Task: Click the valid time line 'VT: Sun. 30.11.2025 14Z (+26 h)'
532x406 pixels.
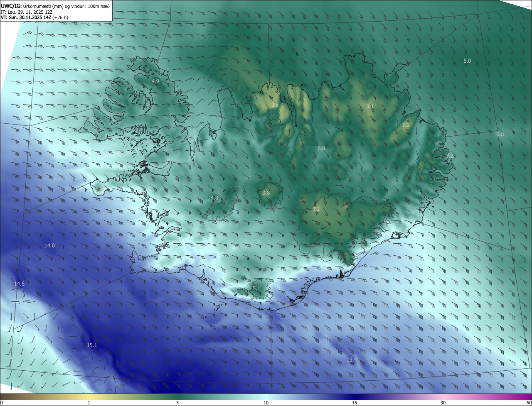Action: tap(34, 18)
